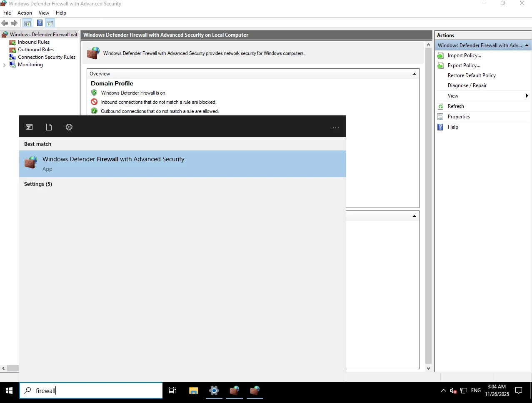The width and height of the screenshot is (532, 403).
Task: Open the File menu
Action: tap(7, 13)
